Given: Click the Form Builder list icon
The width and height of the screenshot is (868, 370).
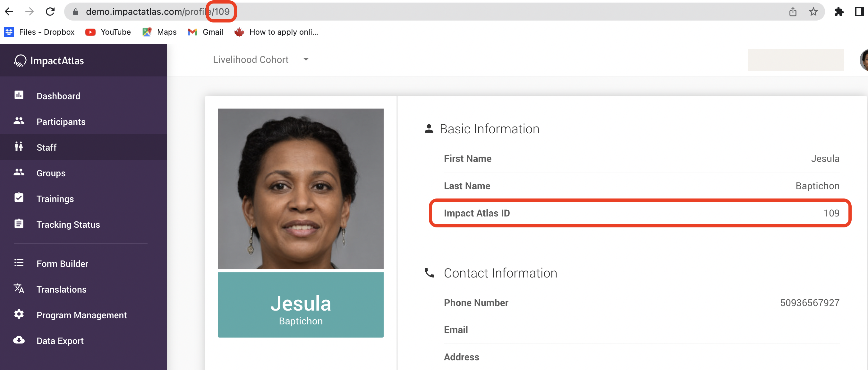Looking at the screenshot, I should coord(19,263).
